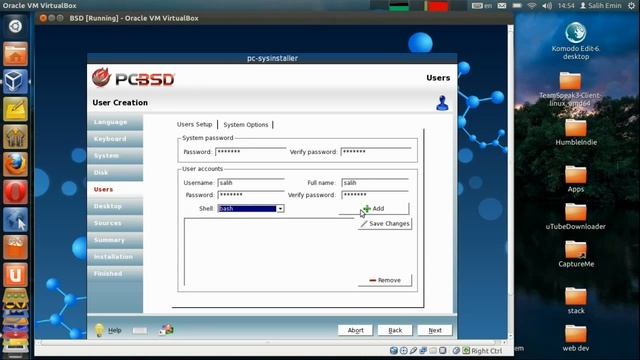Open Komodo Edit 6 desktop shortcut
Screen dimensions: 640x360
576,41
